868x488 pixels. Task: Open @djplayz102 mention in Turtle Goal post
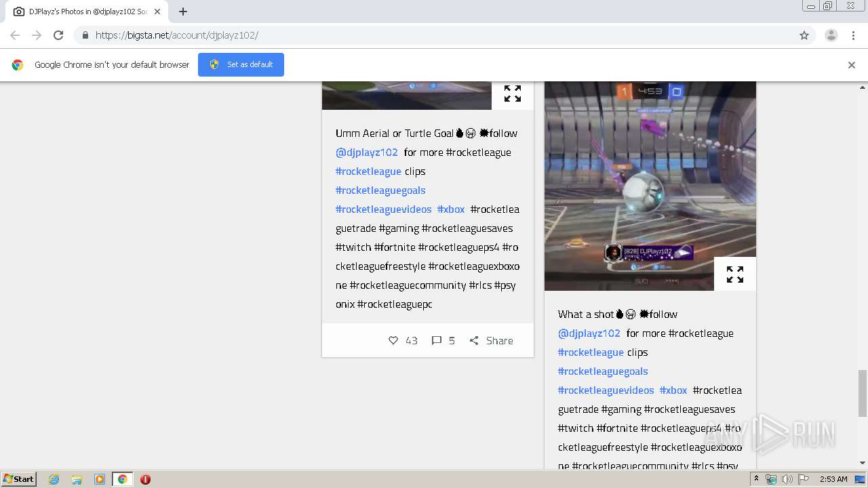pyautogui.click(x=367, y=152)
